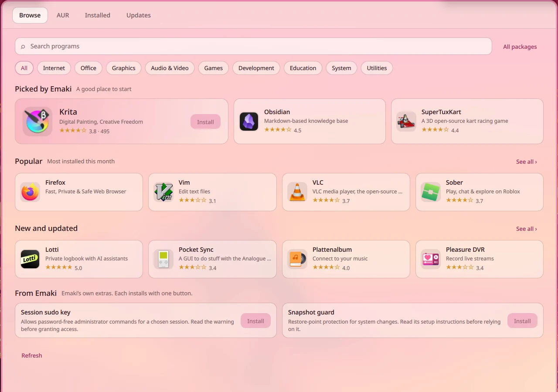Viewport: 558px width, 392px height.
Task: Open the Firefox app title
Action: pyautogui.click(x=55, y=182)
